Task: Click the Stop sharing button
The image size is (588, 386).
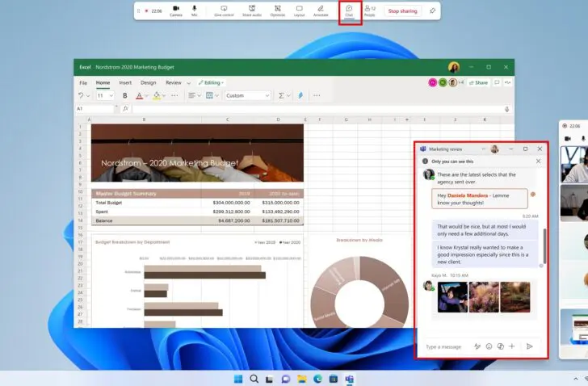Action: point(403,11)
